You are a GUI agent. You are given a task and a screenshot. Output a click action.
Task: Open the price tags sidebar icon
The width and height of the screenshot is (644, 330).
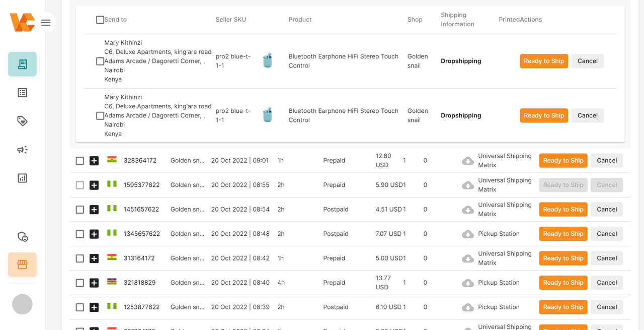tap(22, 121)
